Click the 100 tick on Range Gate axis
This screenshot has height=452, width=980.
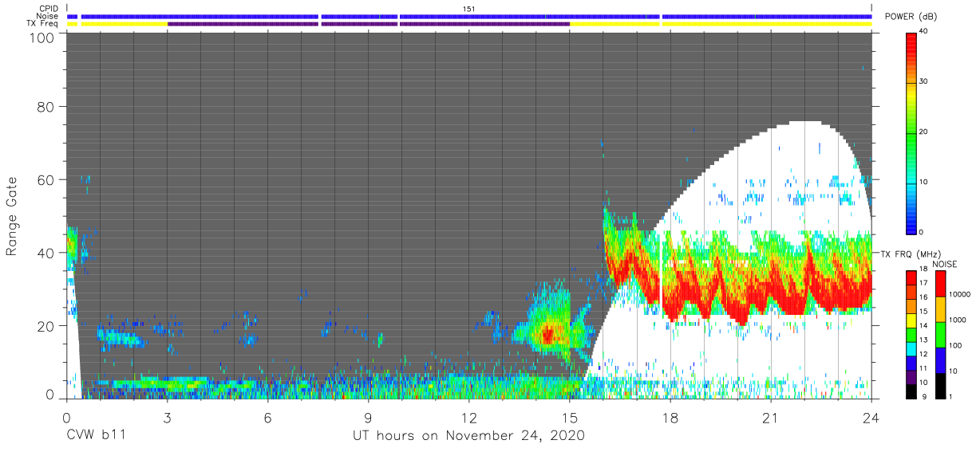pyautogui.click(x=43, y=37)
